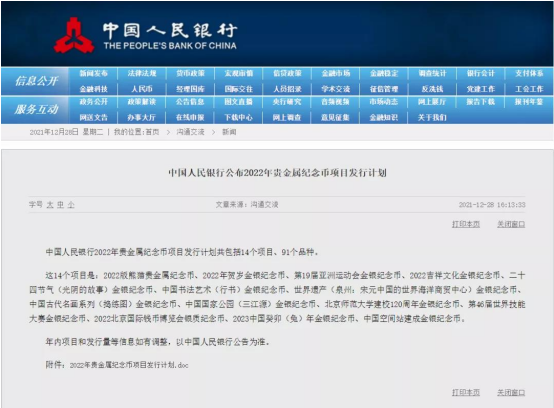Click the 新闻 breadcrumb link
This screenshot has width=554, height=408.
tap(229, 132)
